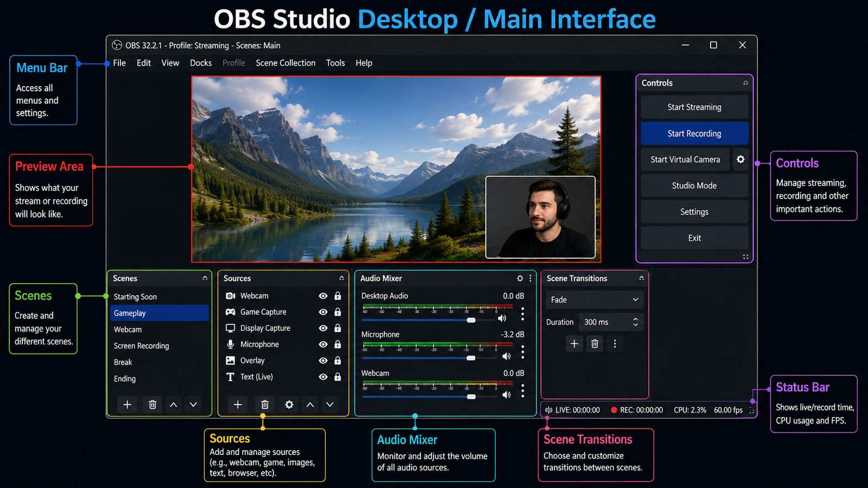Mute Desktop Audio speaker icon
Viewport: 868px width, 488px height.
pyautogui.click(x=502, y=318)
